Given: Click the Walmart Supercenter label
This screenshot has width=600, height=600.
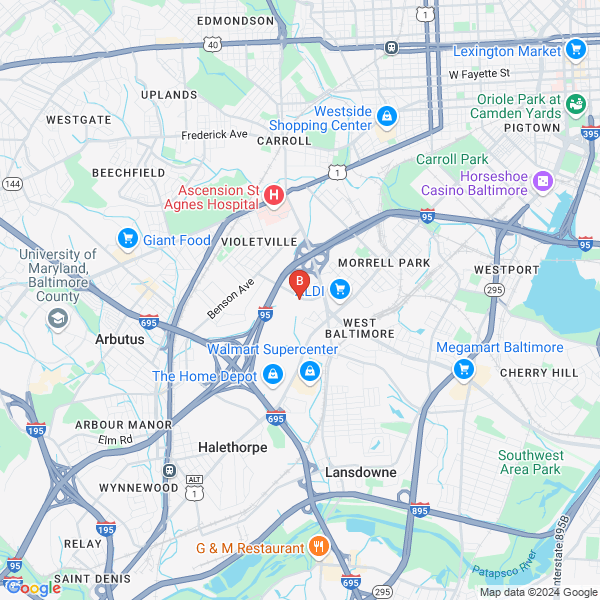Looking at the screenshot, I should click(272, 349).
